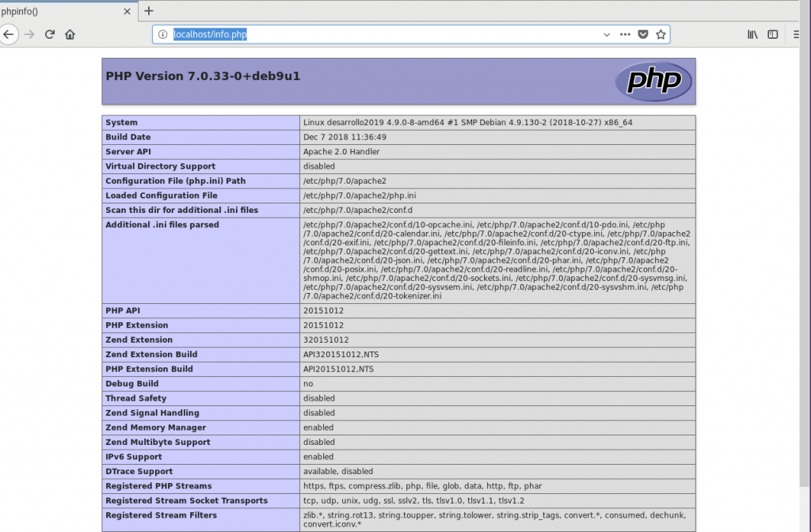Show site information for localhost
Image resolution: width=811 pixels, height=532 pixels.
162,35
